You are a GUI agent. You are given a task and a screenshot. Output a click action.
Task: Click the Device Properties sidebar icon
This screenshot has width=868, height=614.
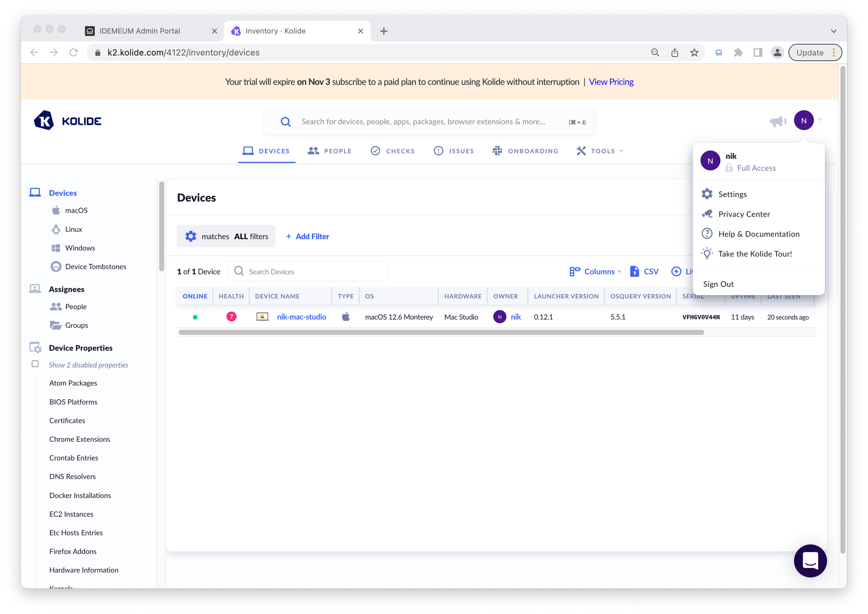(36, 348)
